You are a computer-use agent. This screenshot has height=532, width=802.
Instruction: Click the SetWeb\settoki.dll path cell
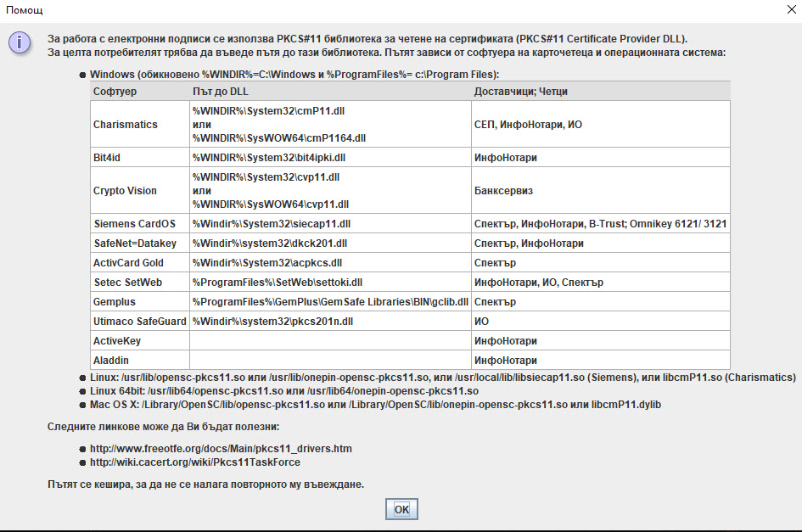tap(330, 282)
